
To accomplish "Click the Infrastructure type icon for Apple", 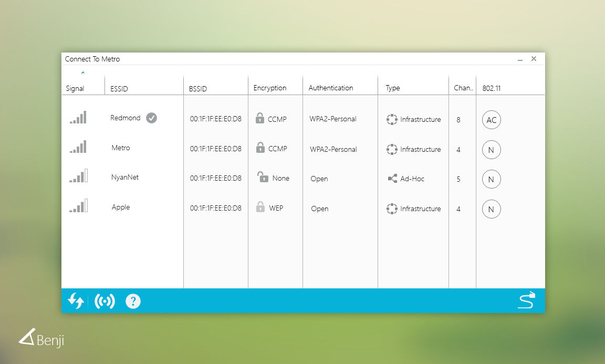I will 392,209.
